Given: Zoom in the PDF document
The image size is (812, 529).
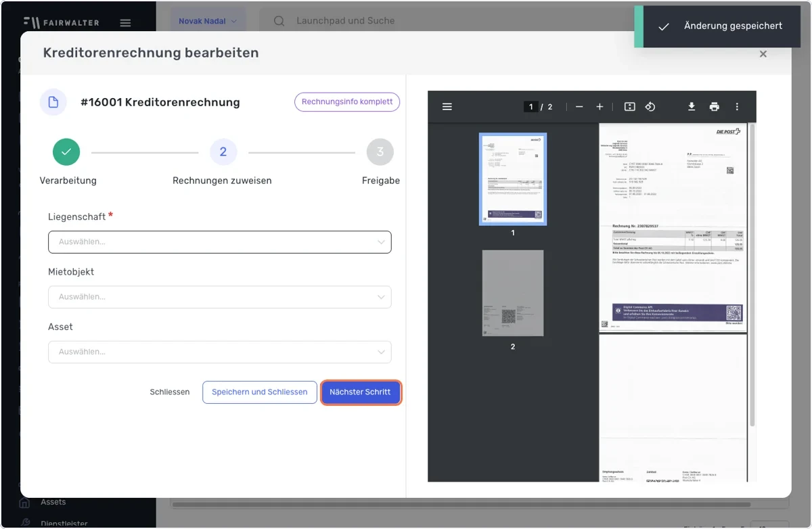Looking at the screenshot, I should tap(600, 107).
